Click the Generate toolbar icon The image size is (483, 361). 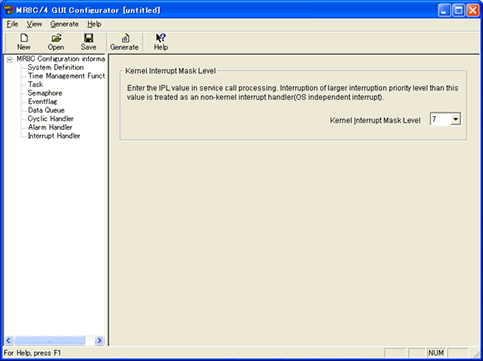tap(125, 38)
